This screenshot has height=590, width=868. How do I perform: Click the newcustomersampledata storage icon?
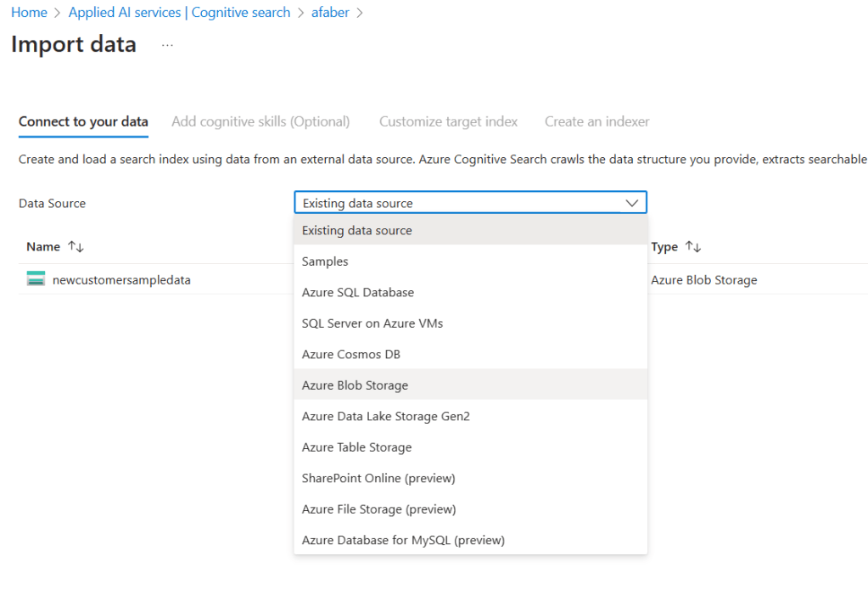[x=36, y=279]
